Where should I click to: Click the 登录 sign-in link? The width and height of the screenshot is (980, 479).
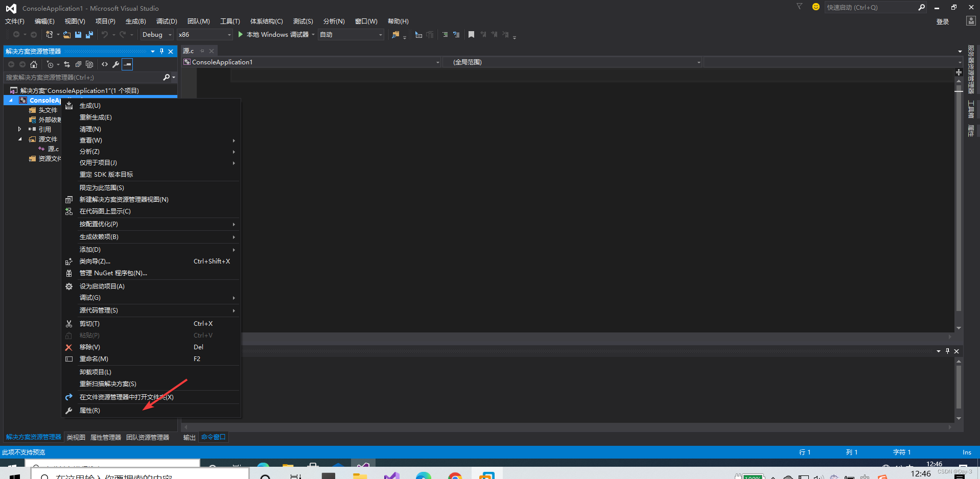click(x=943, y=21)
